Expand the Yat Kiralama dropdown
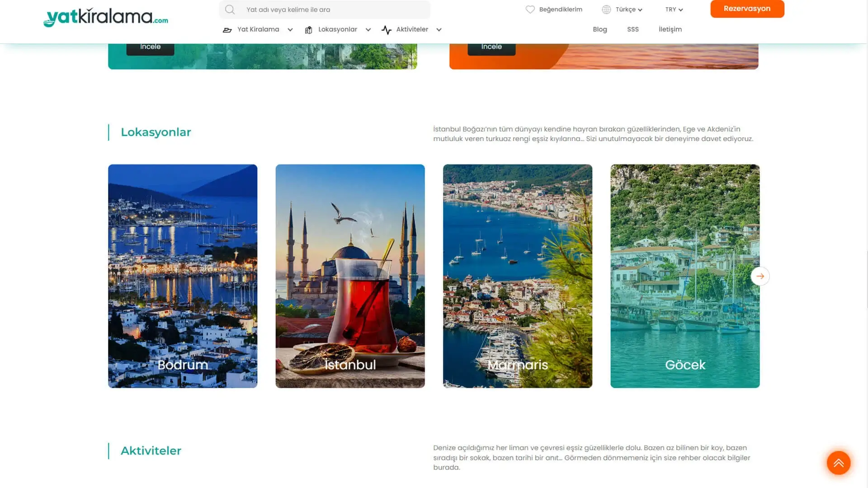 click(x=289, y=29)
